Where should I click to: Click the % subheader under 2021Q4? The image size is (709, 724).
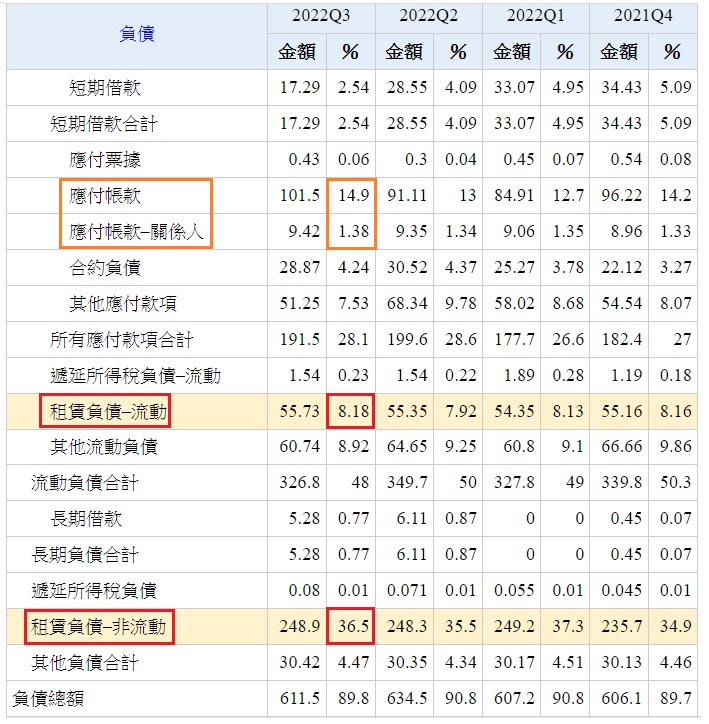point(672,52)
